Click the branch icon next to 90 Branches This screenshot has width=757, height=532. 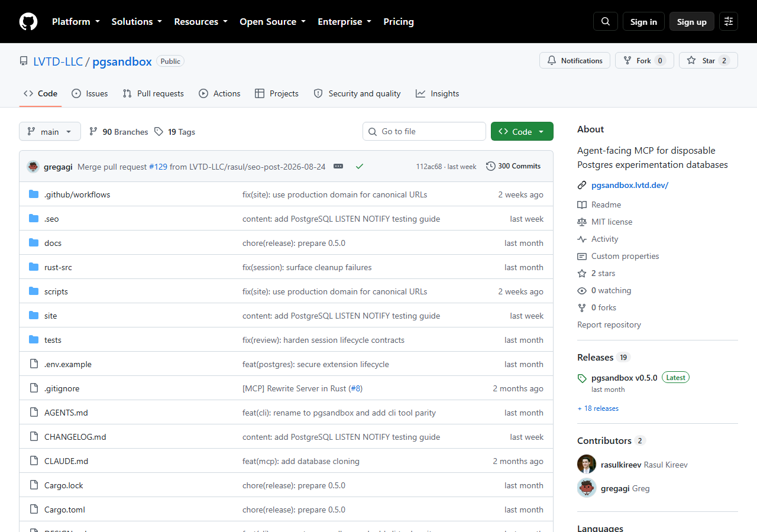93,131
